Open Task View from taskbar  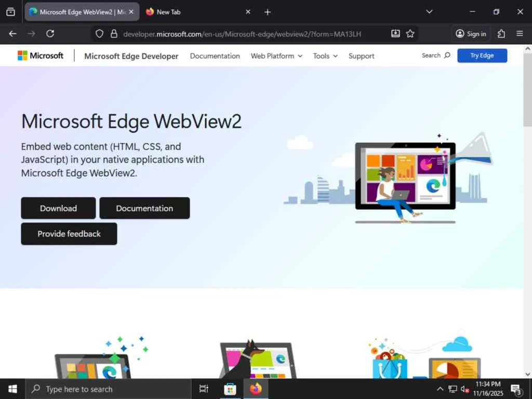point(204,389)
